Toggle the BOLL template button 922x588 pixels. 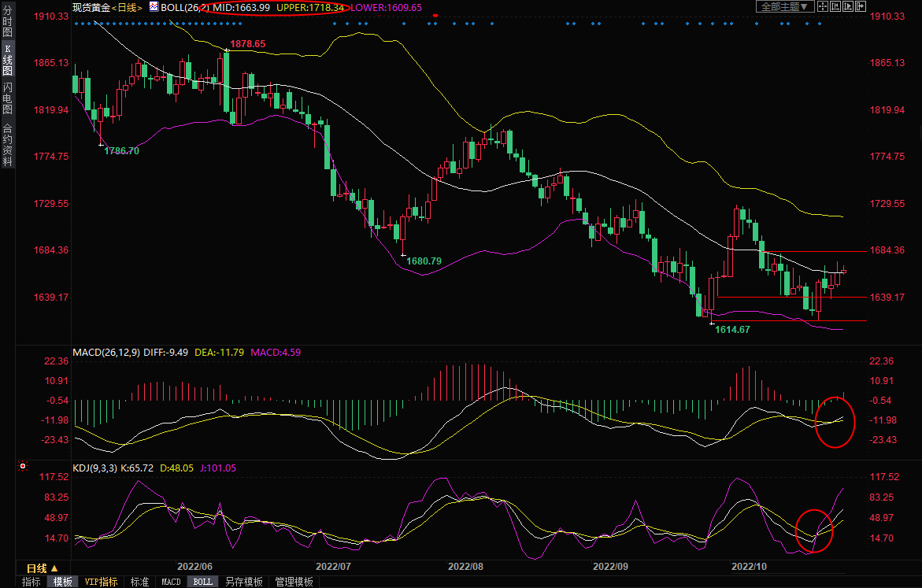203,582
